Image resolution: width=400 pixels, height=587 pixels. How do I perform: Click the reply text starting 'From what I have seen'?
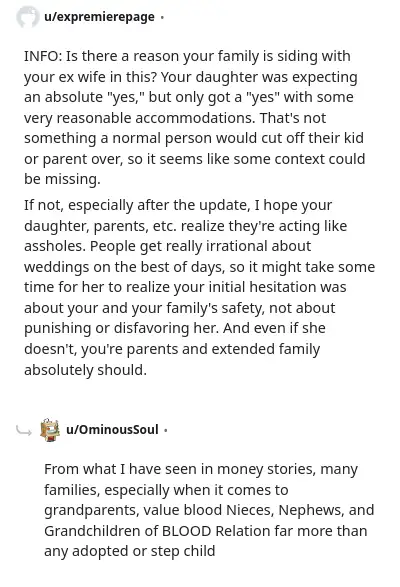(x=209, y=510)
